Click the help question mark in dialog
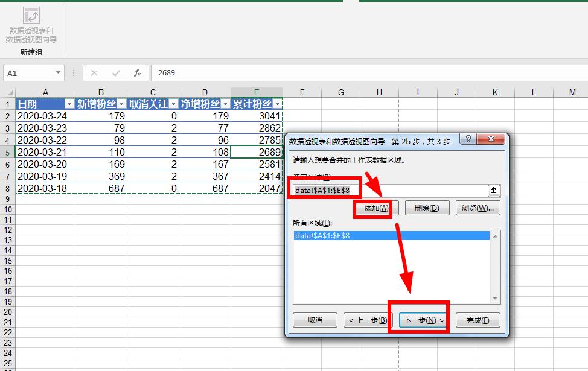Viewport: 588px width, 371px height. pos(467,140)
